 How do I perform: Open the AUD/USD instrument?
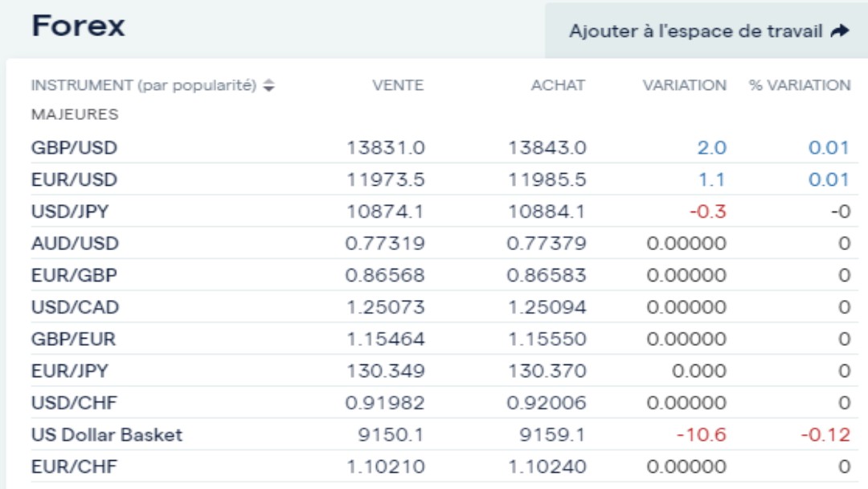(75, 243)
